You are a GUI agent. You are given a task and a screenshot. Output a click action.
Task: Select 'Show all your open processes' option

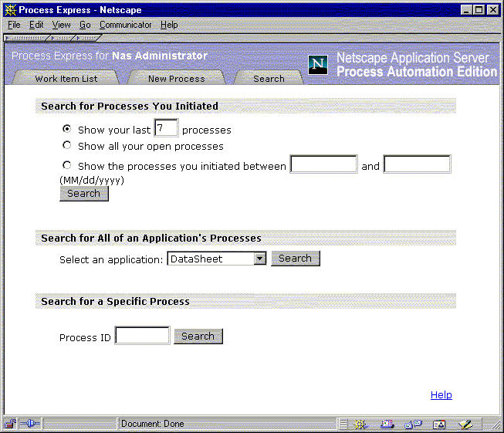click(67, 145)
